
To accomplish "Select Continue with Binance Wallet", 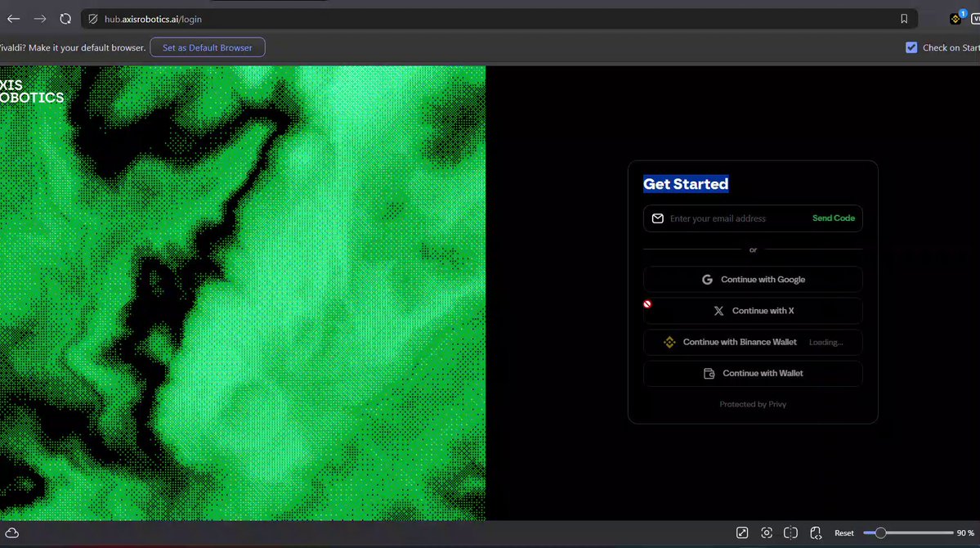I will (x=753, y=342).
